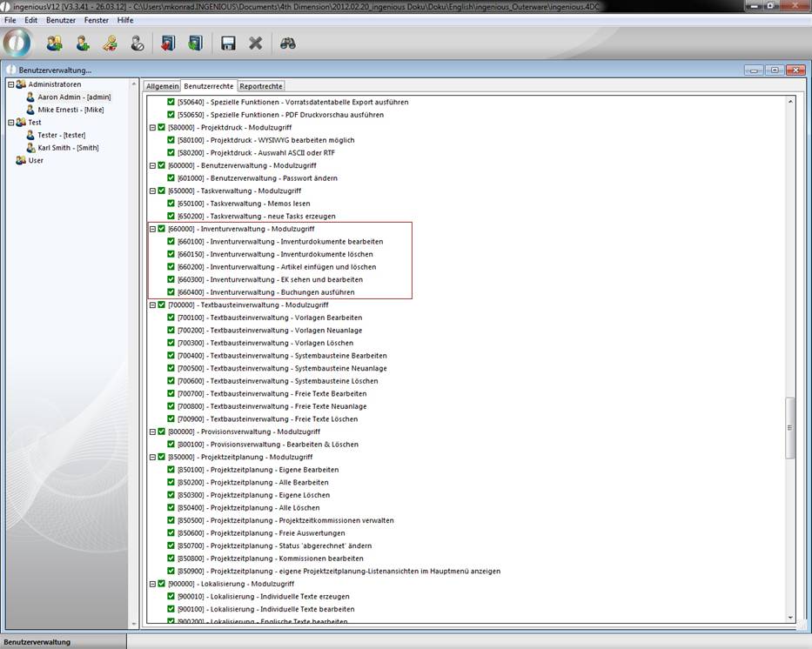Click the red arrow book toolbar icon
The height and width of the screenshot is (649, 812).
pos(168,43)
